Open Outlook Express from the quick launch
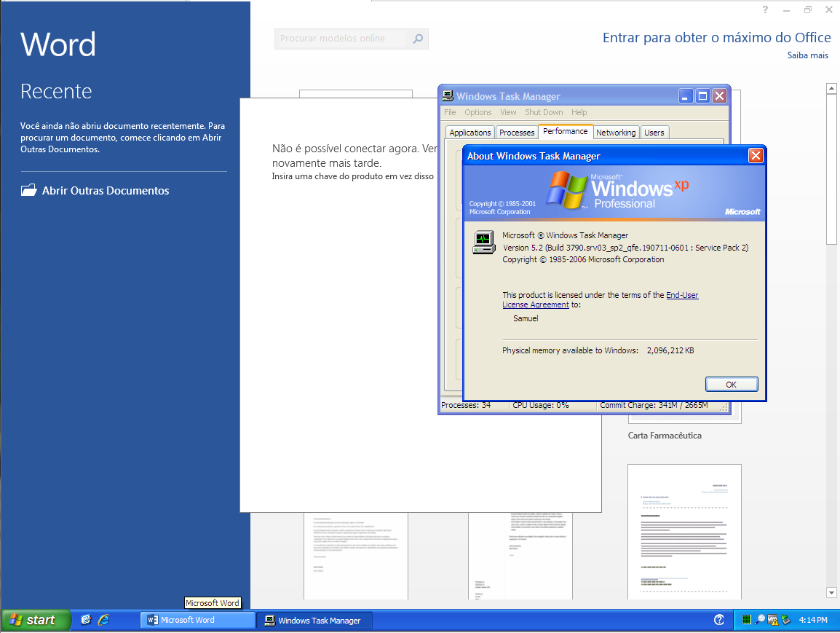This screenshot has width=840, height=633. point(86,620)
